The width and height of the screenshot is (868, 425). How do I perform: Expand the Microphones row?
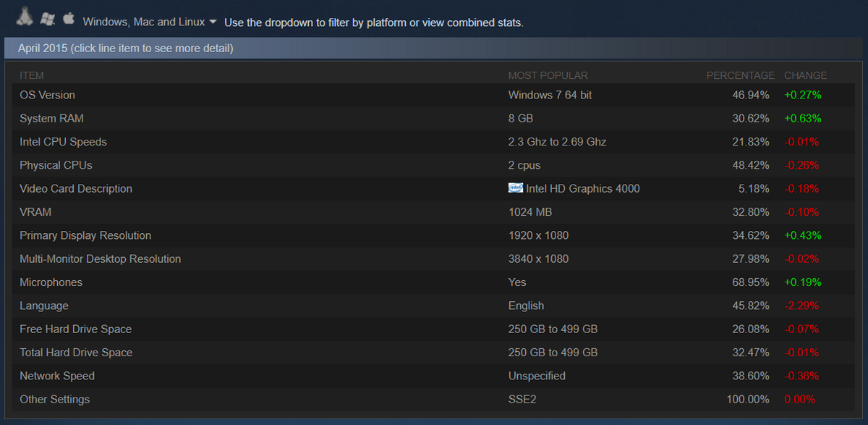434,282
